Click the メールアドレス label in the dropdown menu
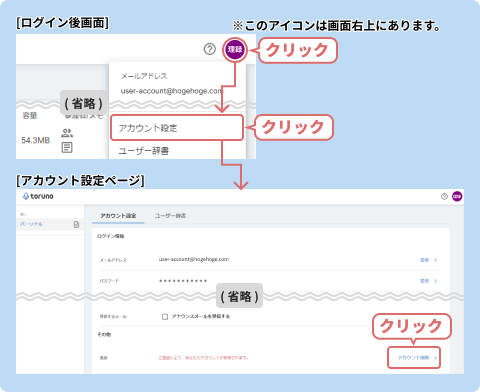Screen dimensions: 480x392 tap(144, 76)
